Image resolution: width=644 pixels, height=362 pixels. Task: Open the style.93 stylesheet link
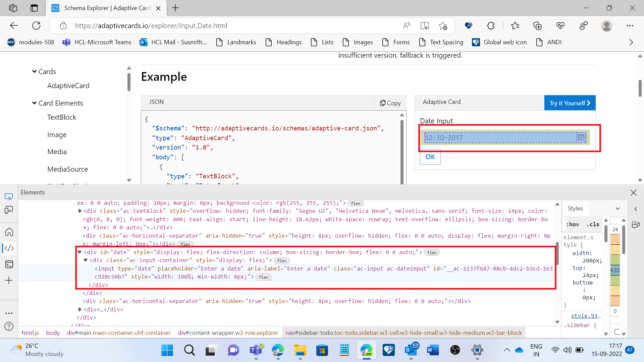[x=585, y=315]
